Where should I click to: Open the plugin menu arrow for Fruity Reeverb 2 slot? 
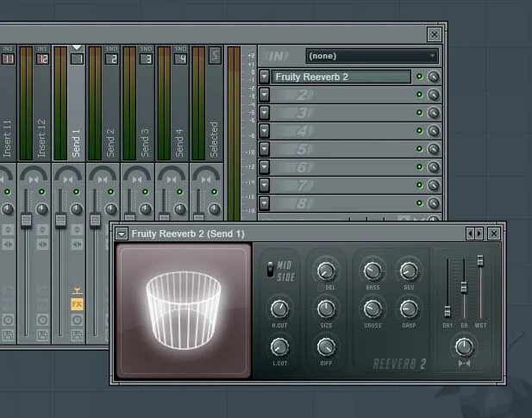(265, 77)
